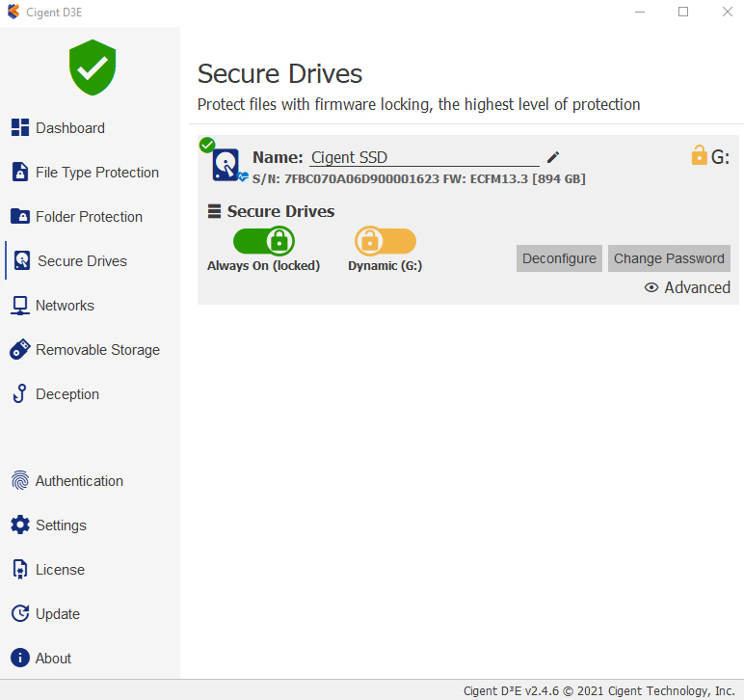Click the Dashboard grid icon
The width and height of the screenshot is (744, 700).
(x=20, y=127)
